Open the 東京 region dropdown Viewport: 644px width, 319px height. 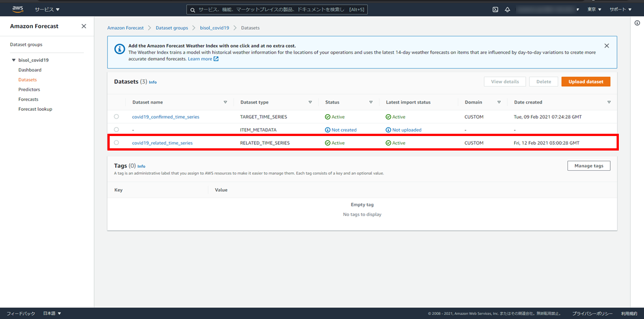click(594, 10)
